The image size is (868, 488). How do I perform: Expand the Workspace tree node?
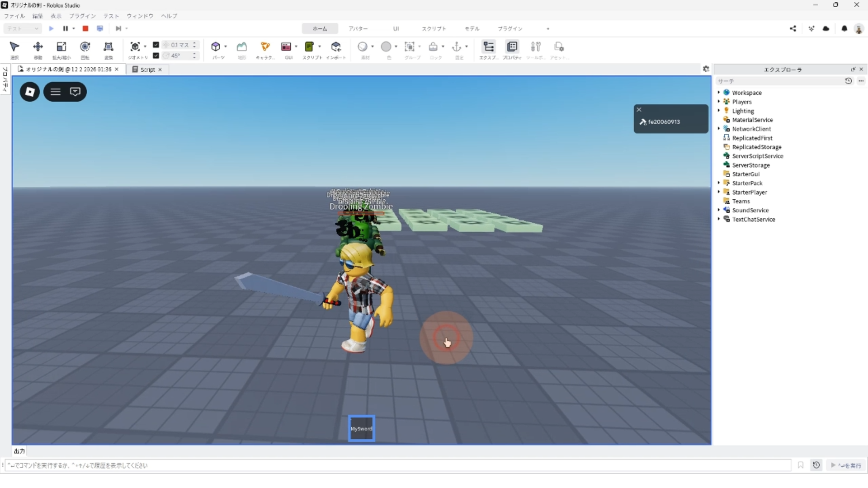pos(718,92)
